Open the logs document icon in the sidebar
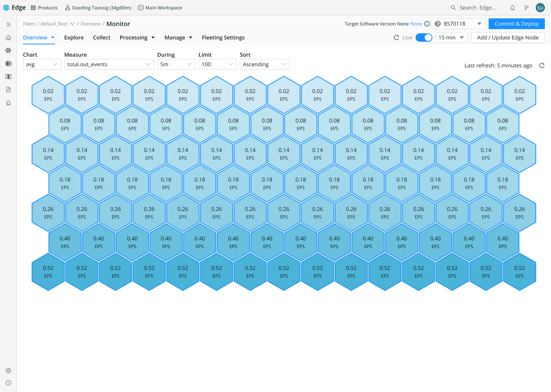The width and height of the screenshot is (551, 392). [x=8, y=89]
